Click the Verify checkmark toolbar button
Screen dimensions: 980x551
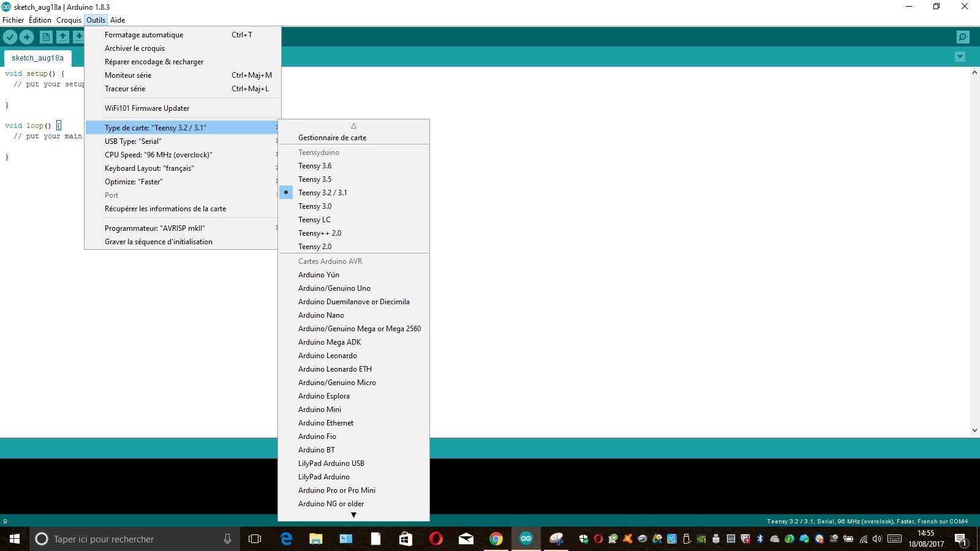(10, 37)
